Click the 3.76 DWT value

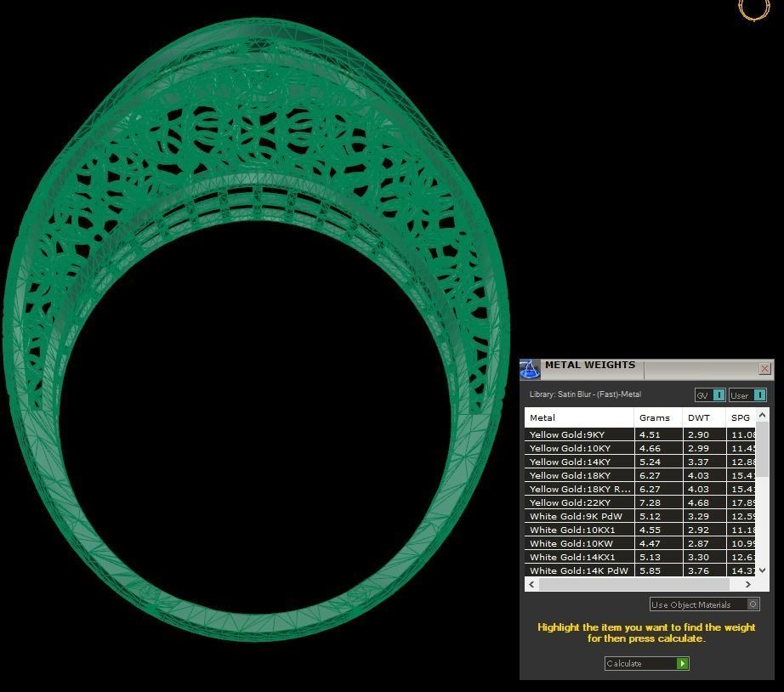(698, 570)
